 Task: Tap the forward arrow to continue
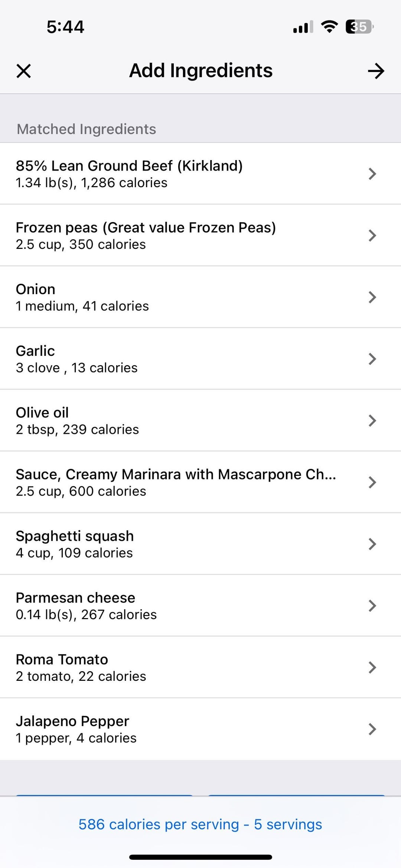coord(376,71)
